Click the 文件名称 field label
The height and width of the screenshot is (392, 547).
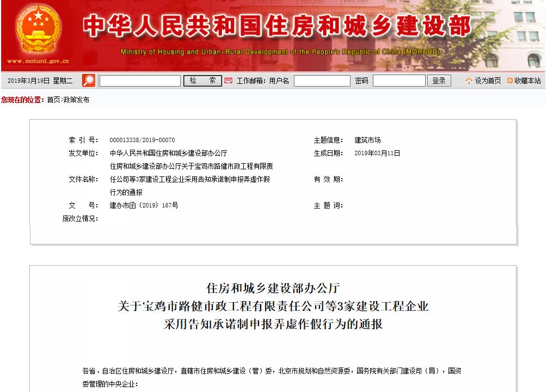[83, 179]
